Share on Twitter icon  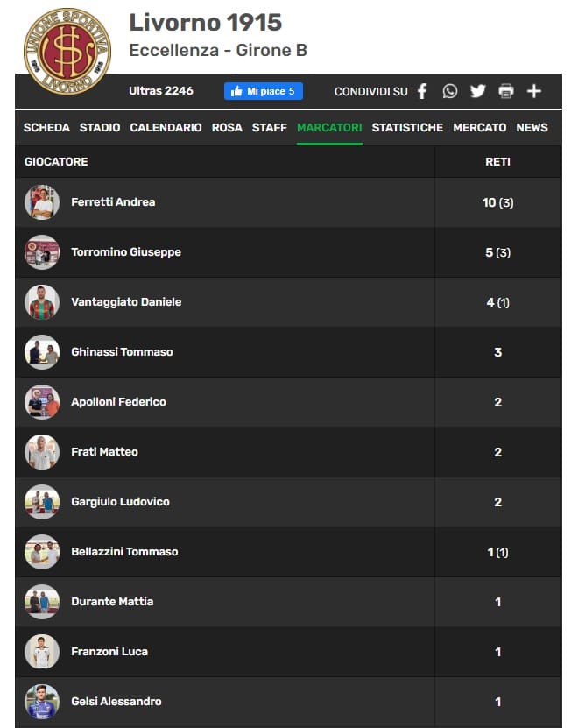click(477, 91)
